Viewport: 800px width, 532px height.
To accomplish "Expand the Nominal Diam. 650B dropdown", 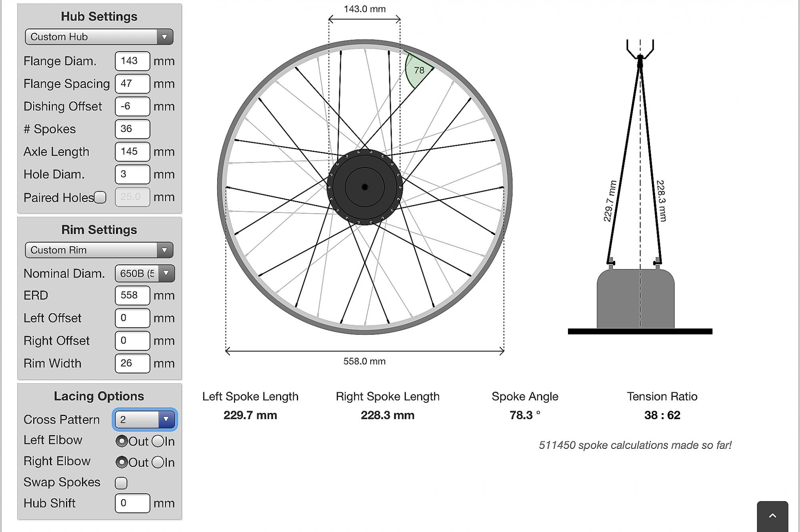I will tap(144, 274).
